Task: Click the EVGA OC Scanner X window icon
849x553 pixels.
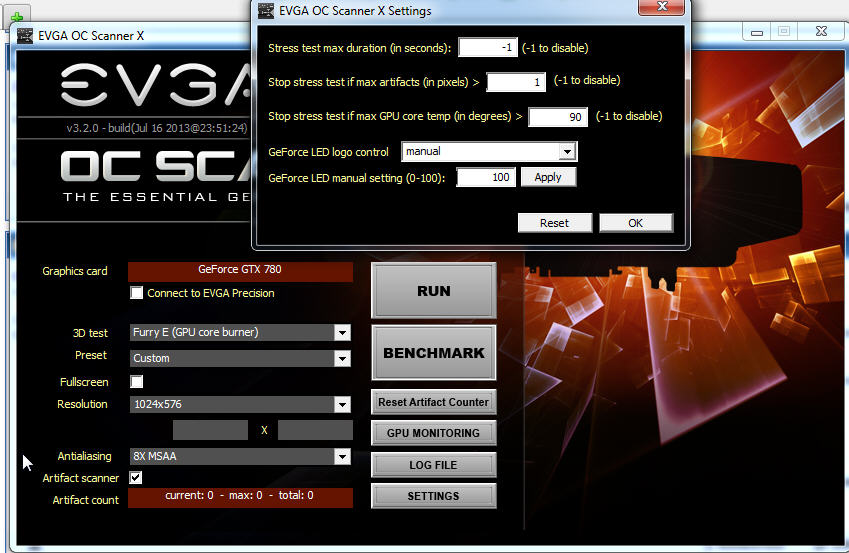Action: point(25,36)
